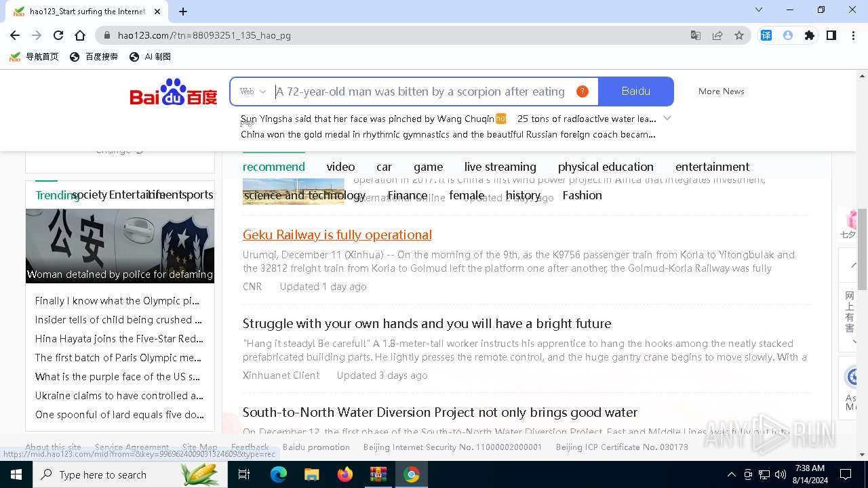Select the game tab
This screenshot has height=488, width=868.
(429, 167)
